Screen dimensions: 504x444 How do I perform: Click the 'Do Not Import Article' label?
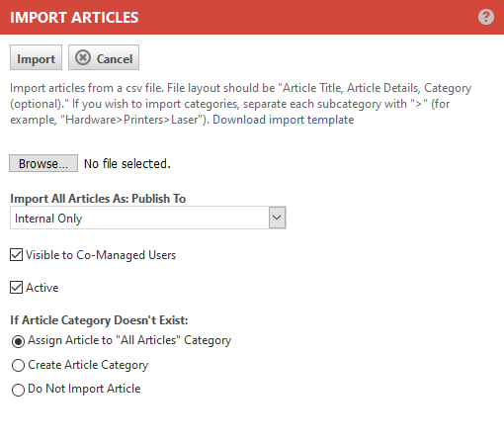(84, 389)
